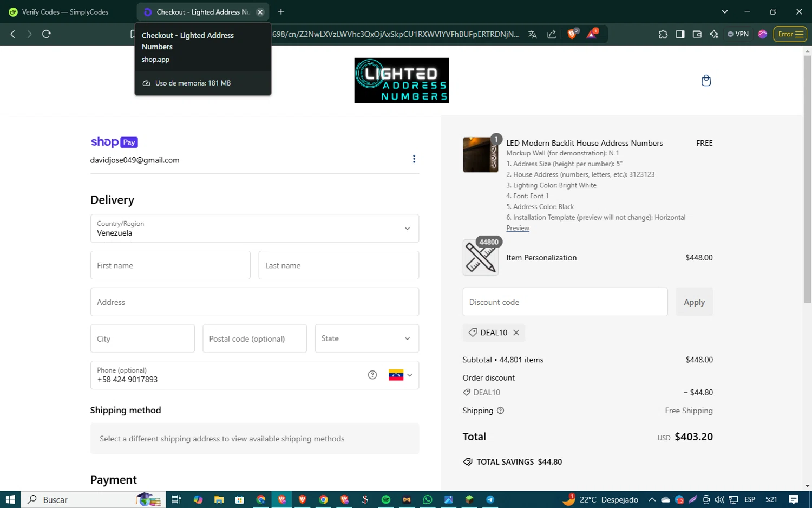Open the State dropdown

click(x=367, y=338)
